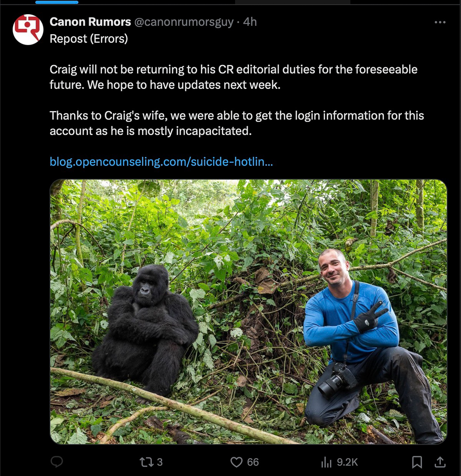This screenshot has width=461, height=476.
Task: Select the tab with the blue underline
Action: point(57,2)
